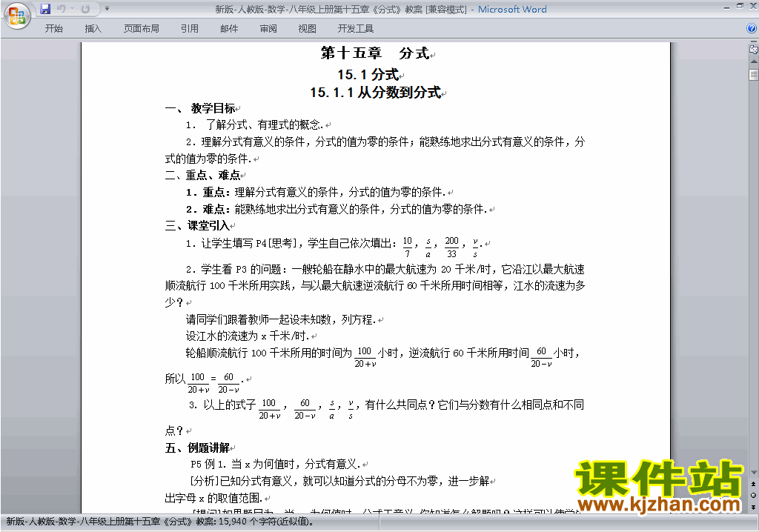Click the heading 15.1.1 从分数到分式
The image size is (759, 532).
(375, 92)
